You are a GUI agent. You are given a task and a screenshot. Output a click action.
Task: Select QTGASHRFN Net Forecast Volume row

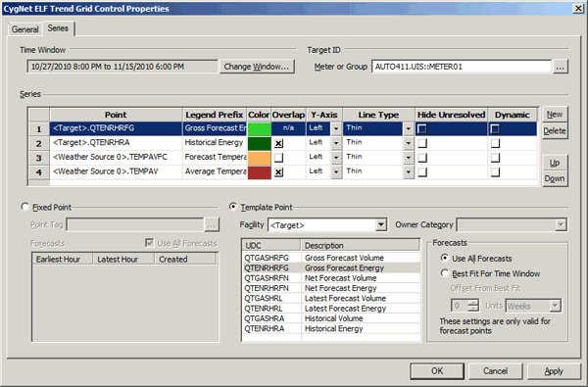pyautogui.click(x=331, y=278)
